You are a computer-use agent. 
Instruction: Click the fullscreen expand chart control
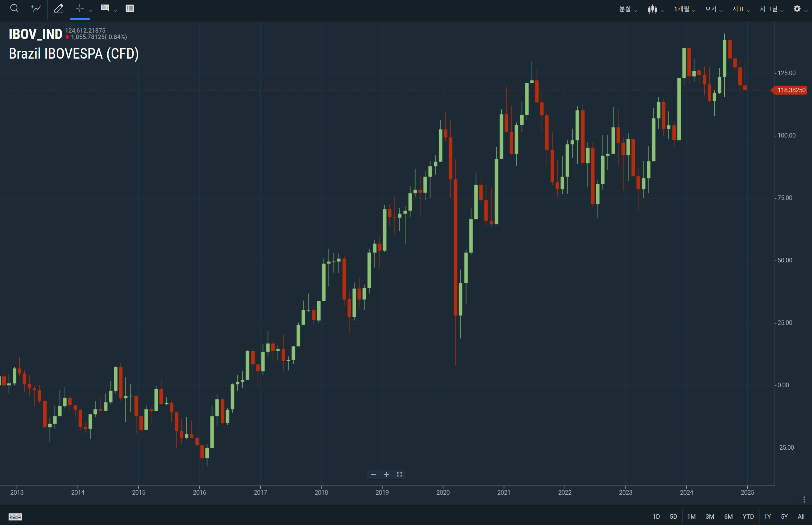click(x=400, y=475)
